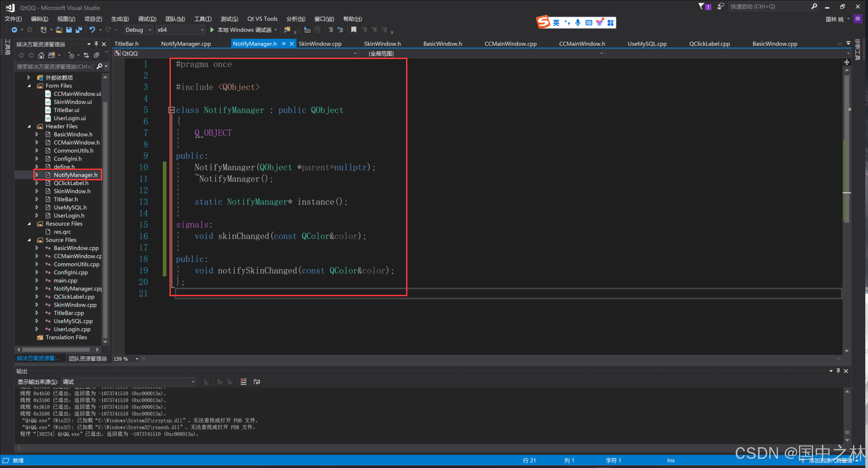Clear all output with the red-X list icon
The width and height of the screenshot is (868, 468).
tap(243, 382)
